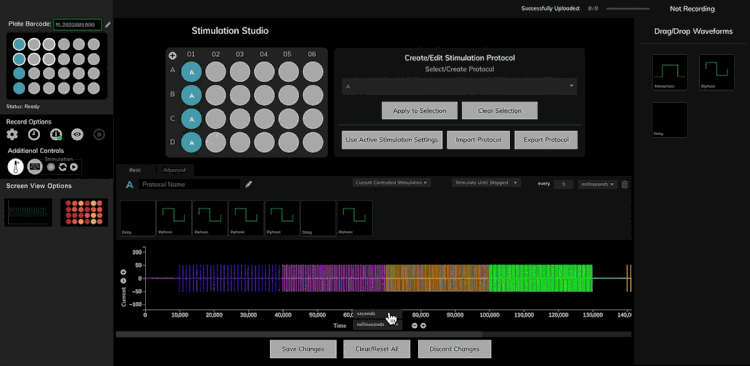Click Apply to Selection button
The width and height of the screenshot is (750, 366).
click(x=419, y=111)
